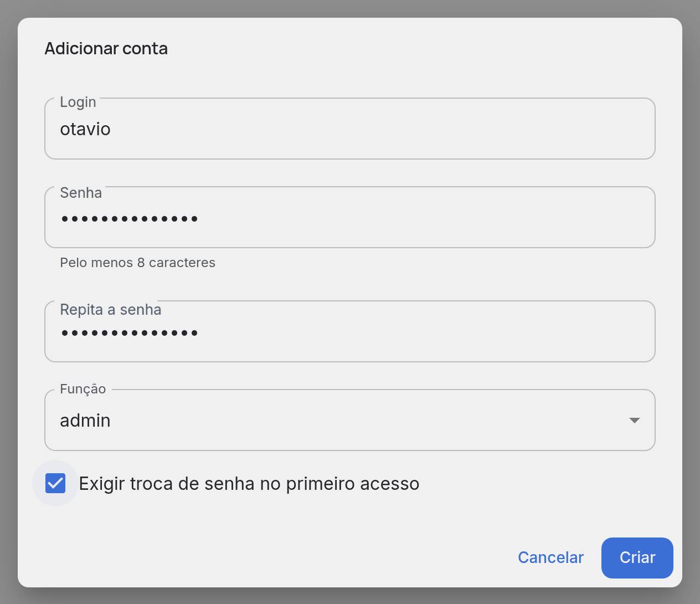Click the 'Função' floating label
This screenshot has height=604, width=700.
(83, 389)
